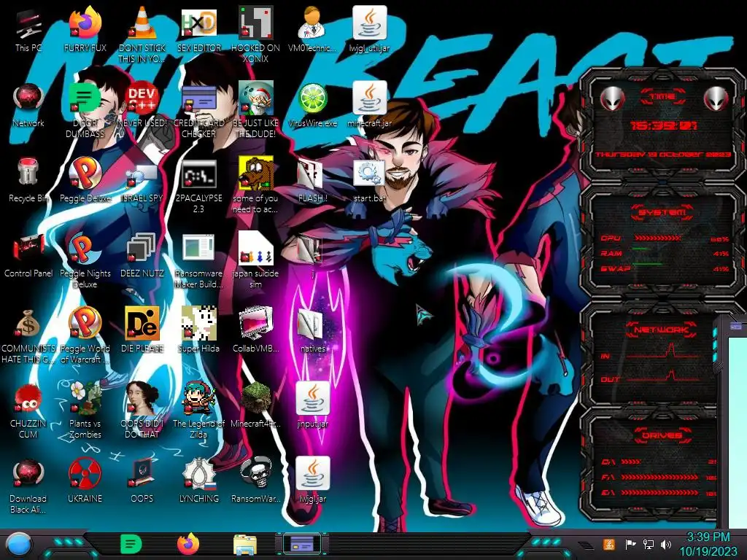747x560 pixels.
Task: Select the lwjgl_util.jar file
Action: pos(370,23)
